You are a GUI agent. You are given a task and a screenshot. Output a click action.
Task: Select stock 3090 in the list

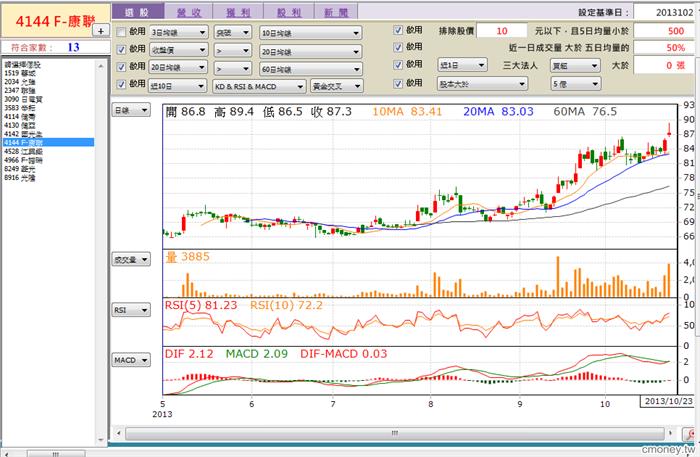(48, 99)
